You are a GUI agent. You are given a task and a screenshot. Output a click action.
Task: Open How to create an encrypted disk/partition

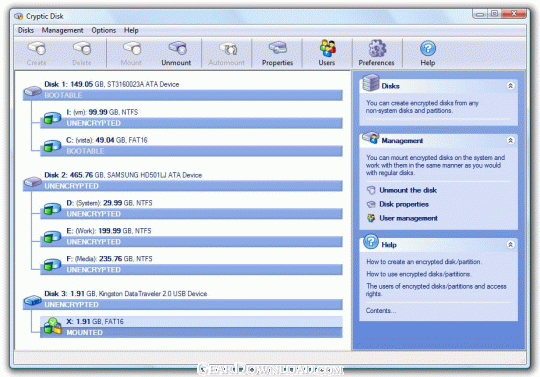tap(424, 262)
